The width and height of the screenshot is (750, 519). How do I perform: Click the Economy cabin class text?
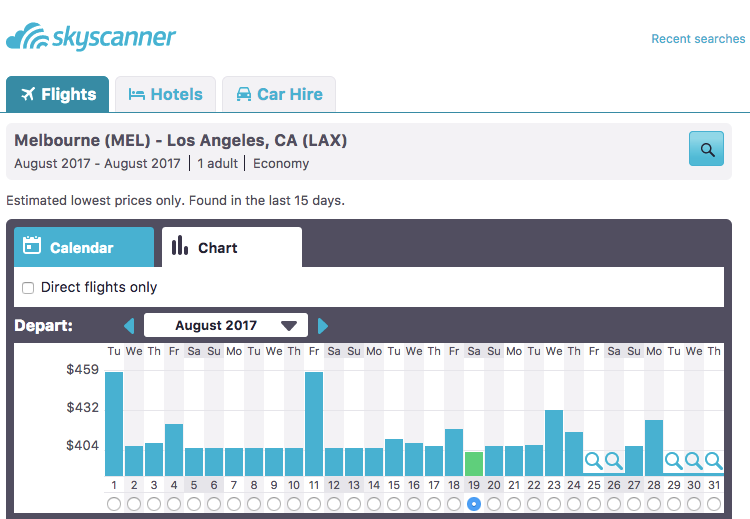(281, 164)
